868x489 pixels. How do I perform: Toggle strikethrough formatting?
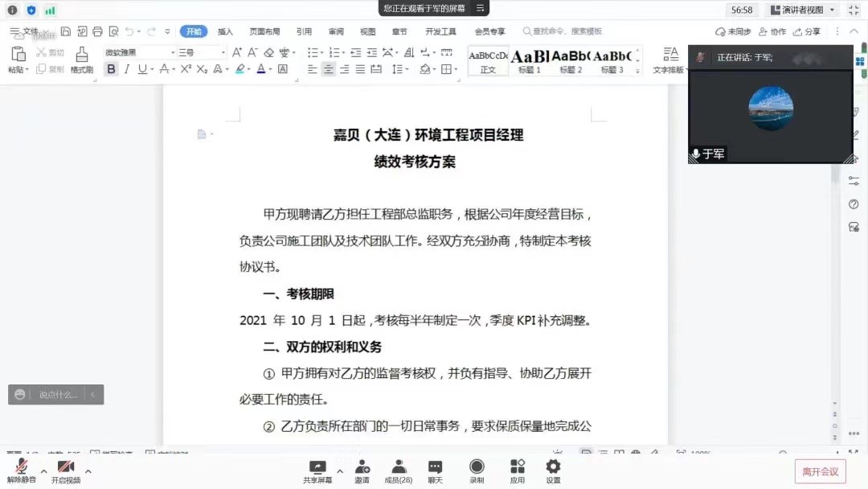(164, 69)
